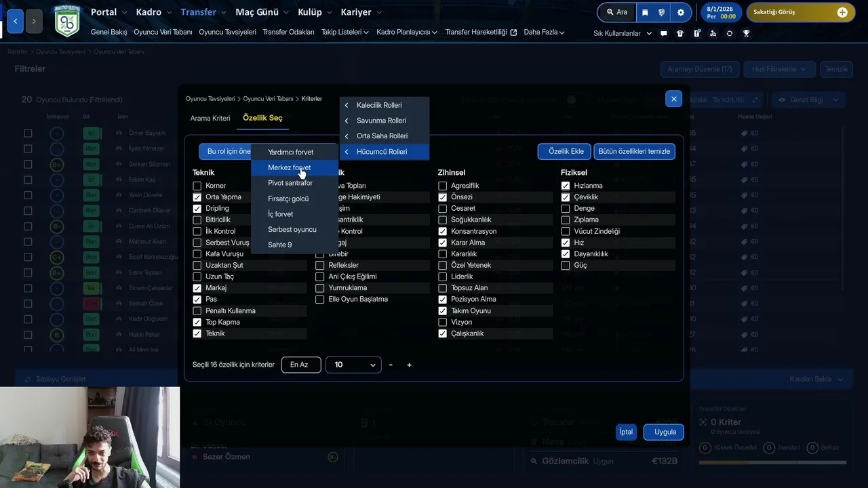
Task: Check the Uzaktan Şut checkbox
Action: 197,265
